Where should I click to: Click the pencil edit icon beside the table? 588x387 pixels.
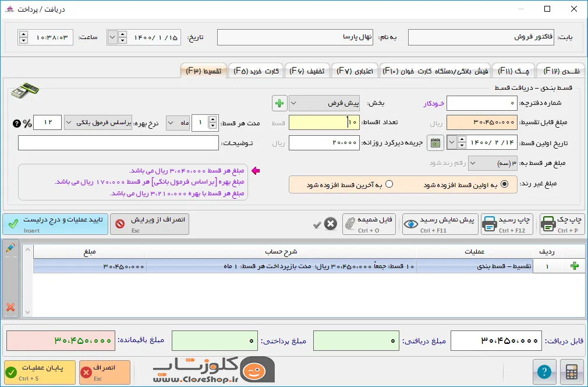click(x=10, y=248)
